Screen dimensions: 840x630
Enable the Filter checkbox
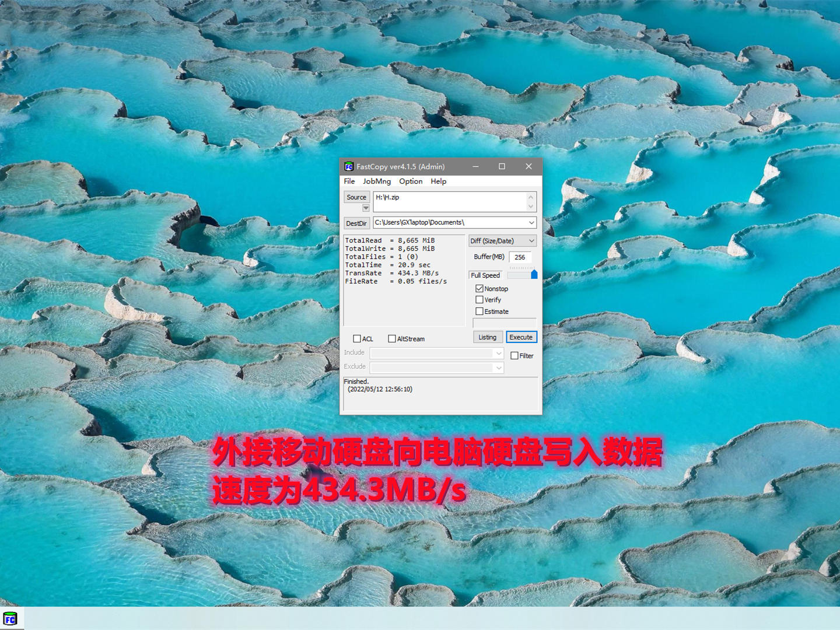(x=514, y=355)
